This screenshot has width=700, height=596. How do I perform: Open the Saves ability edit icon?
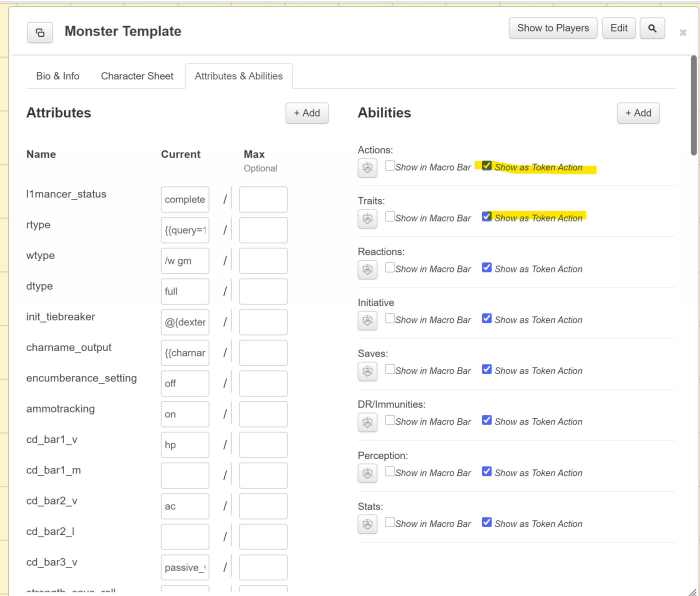[367, 371]
